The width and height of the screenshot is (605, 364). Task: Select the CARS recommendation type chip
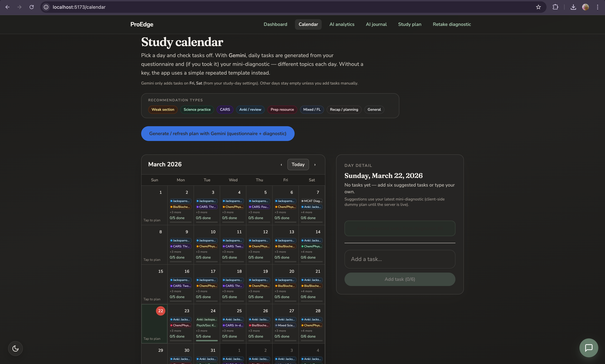coord(225,110)
